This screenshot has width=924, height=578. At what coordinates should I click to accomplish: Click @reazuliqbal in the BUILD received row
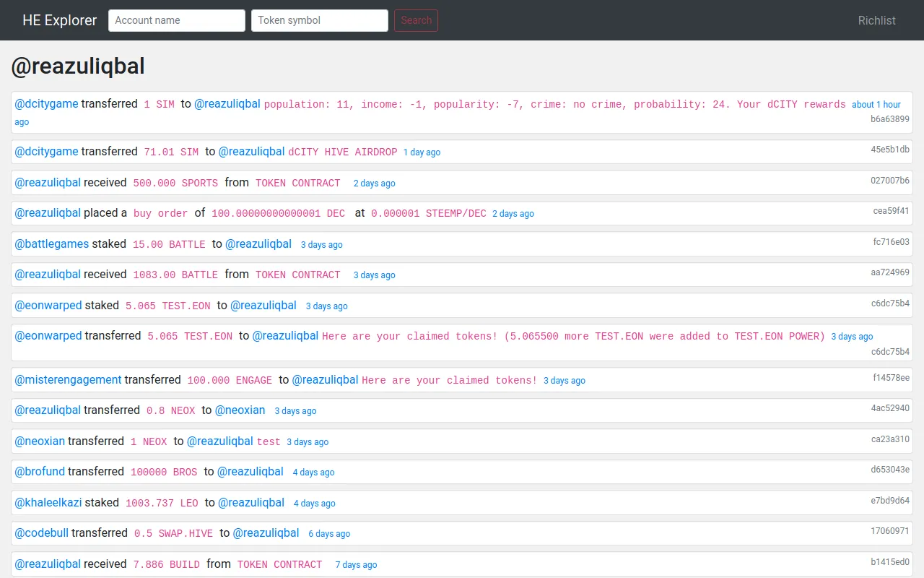coord(48,564)
